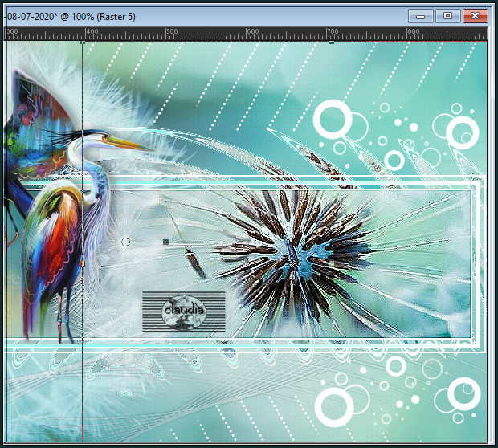Click the top-left selection handle under ruler
The height and width of the screenshot is (448, 498).
[82, 43]
